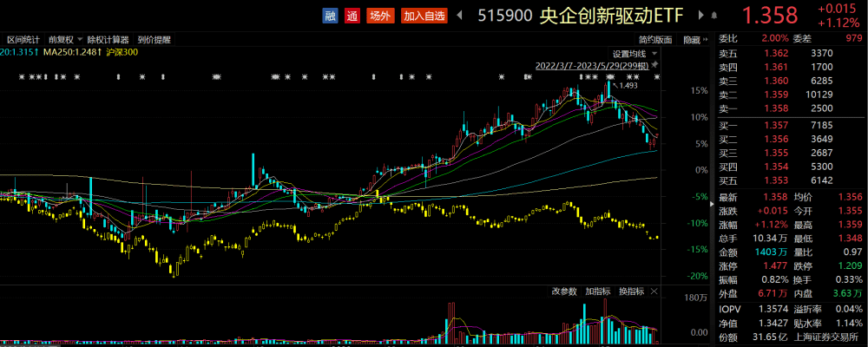Go to next stock with right arrow
This screenshot has height=347, width=868.
tap(701, 16)
